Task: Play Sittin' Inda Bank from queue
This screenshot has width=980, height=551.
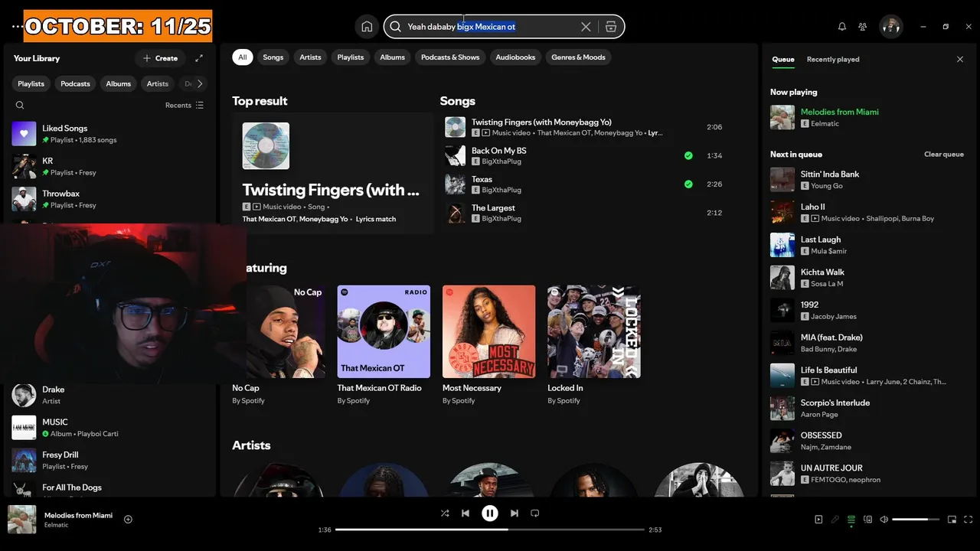Action: coord(867,180)
